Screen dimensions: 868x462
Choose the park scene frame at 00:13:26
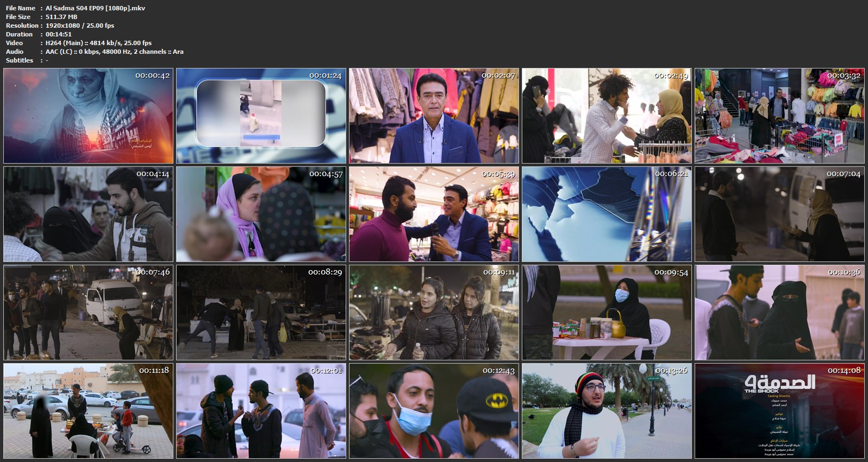[607, 411]
